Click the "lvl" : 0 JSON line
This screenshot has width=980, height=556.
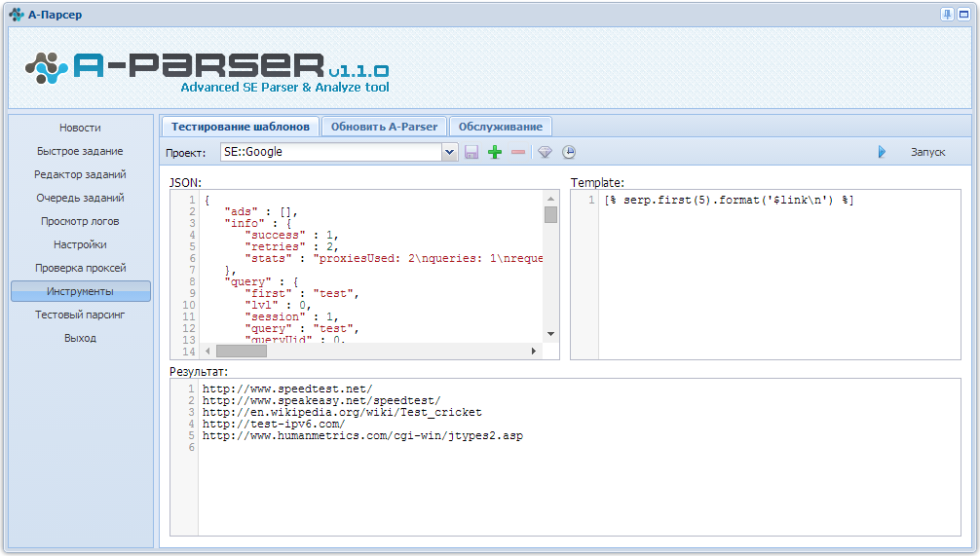pyautogui.click(x=278, y=305)
